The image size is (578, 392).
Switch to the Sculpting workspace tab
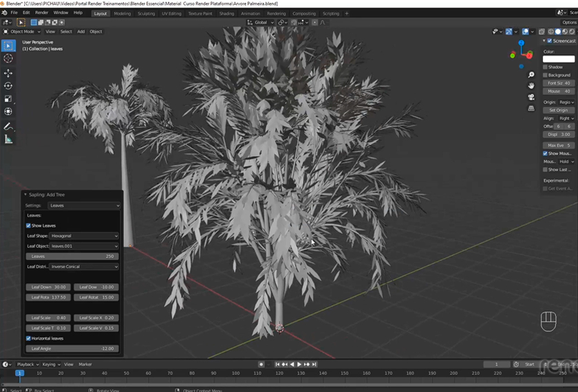tap(146, 13)
